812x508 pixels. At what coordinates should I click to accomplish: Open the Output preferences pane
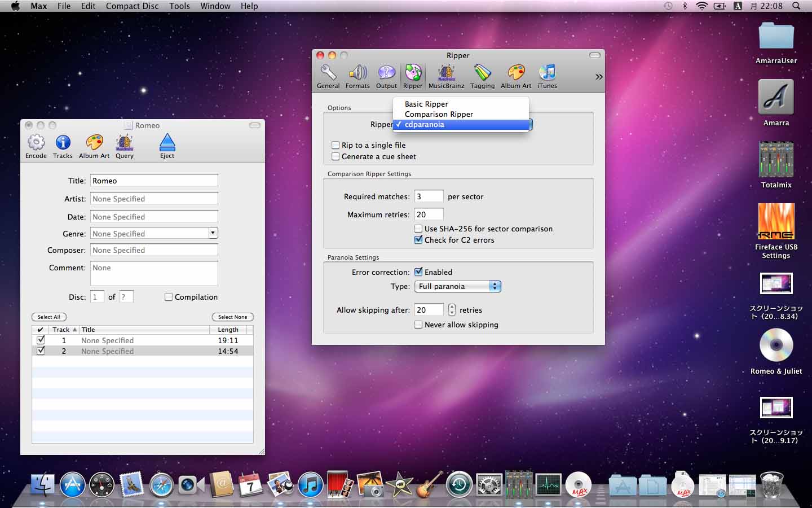pos(386,77)
